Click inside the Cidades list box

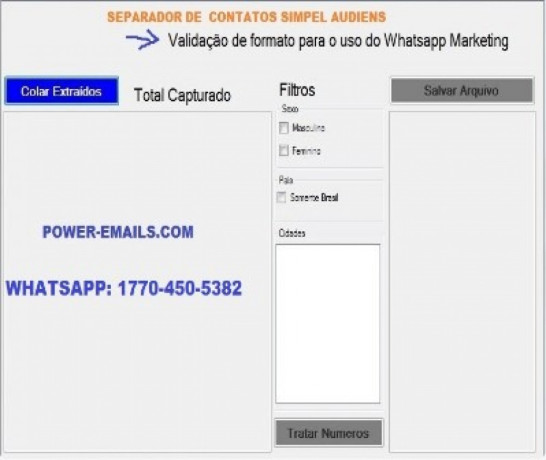point(328,324)
